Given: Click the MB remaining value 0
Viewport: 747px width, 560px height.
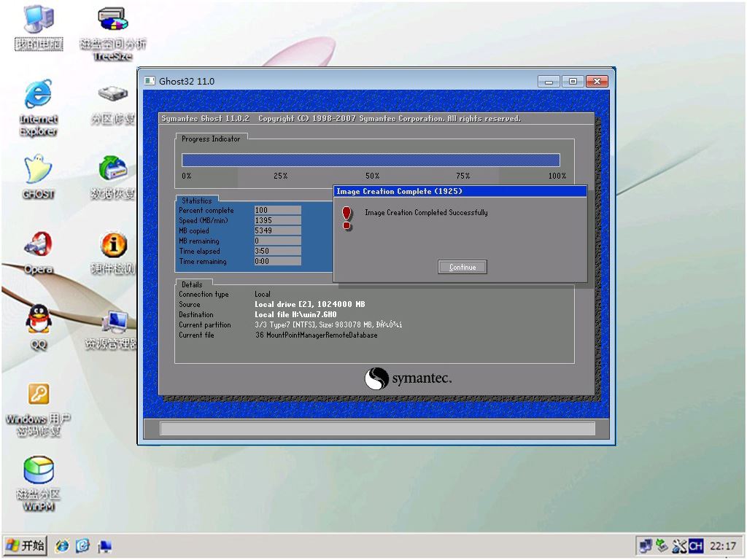Looking at the screenshot, I should 277,241.
